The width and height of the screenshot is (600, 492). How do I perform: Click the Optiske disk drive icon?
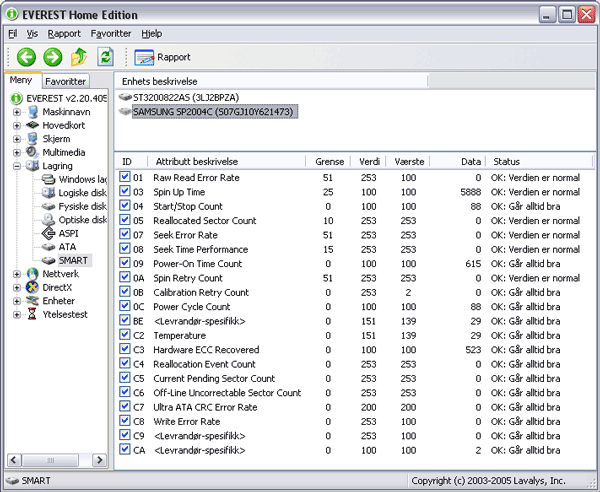(49, 220)
